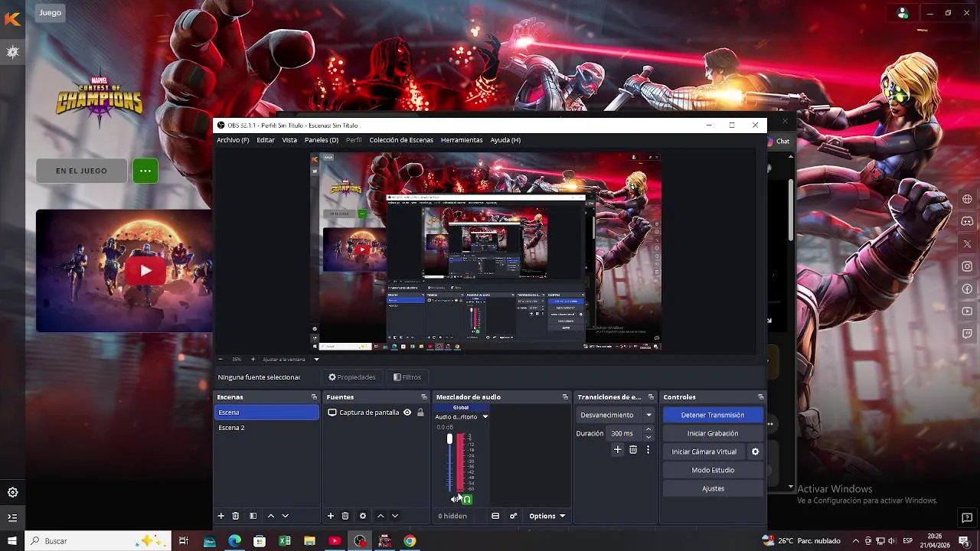Decrease the transition duration with the down arrow
The image size is (980, 551).
(x=648, y=437)
